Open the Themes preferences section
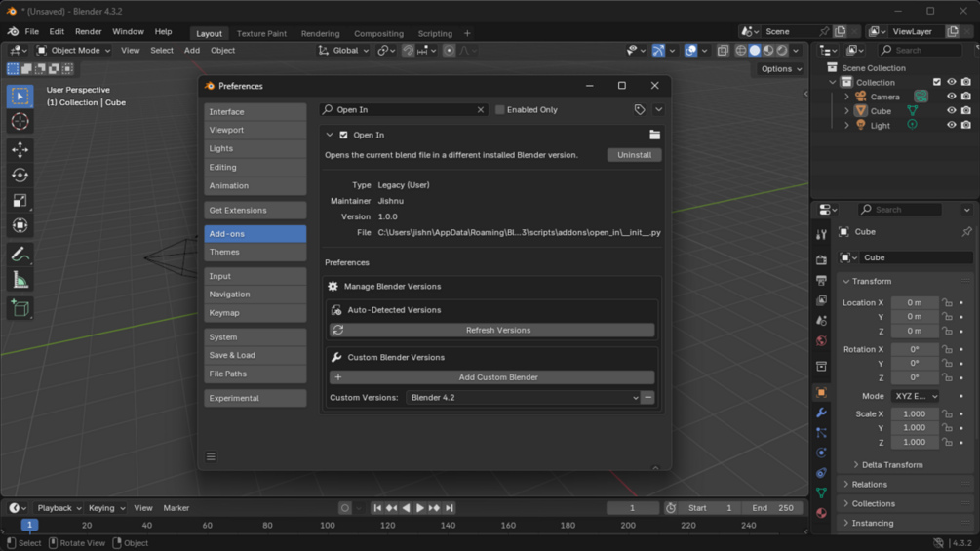This screenshot has height=551, width=980. (255, 252)
